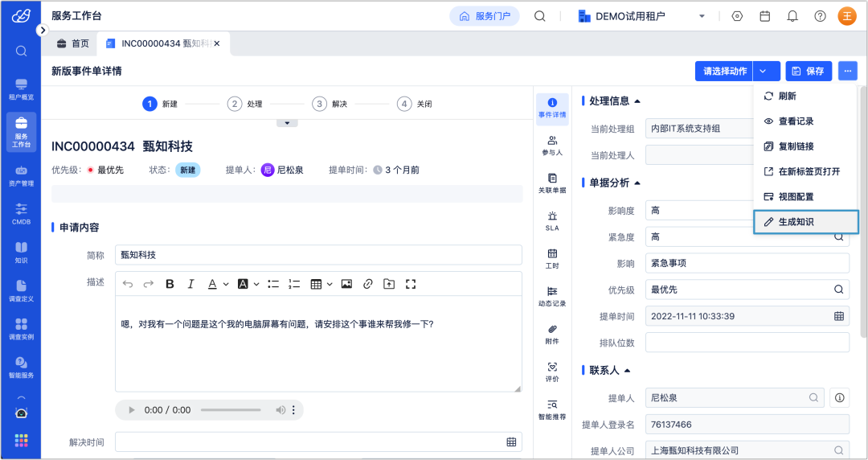
Task: Insert an image in the description editor
Action: [x=346, y=284]
